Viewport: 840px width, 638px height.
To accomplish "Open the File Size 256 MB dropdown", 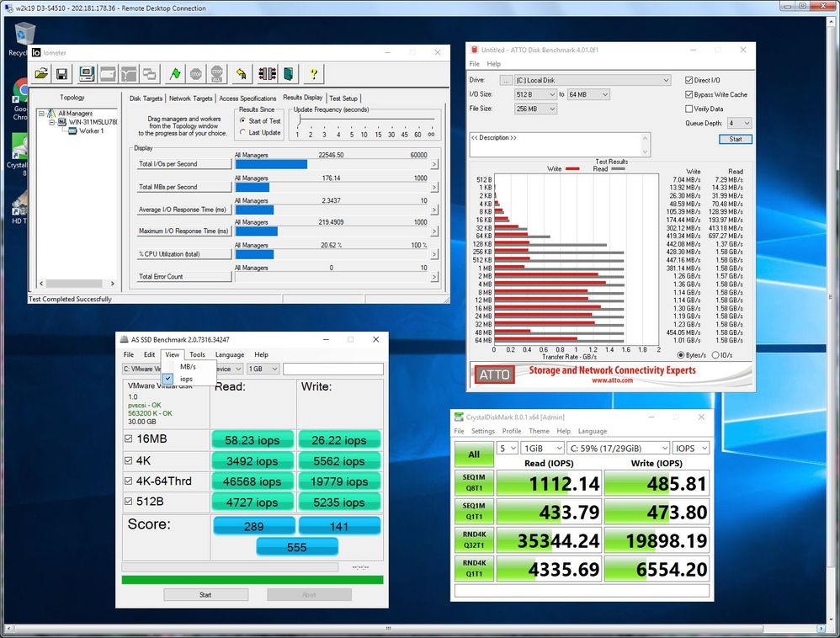I will (x=535, y=109).
